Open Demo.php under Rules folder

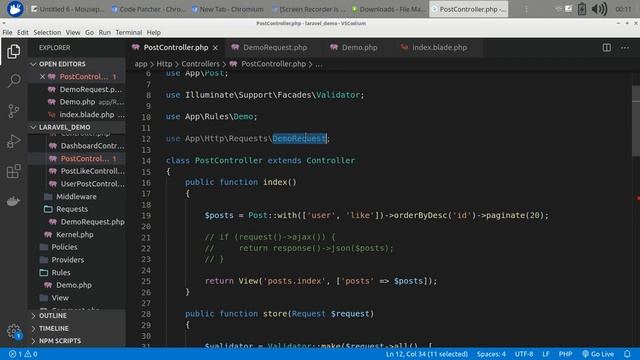(77, 285)
